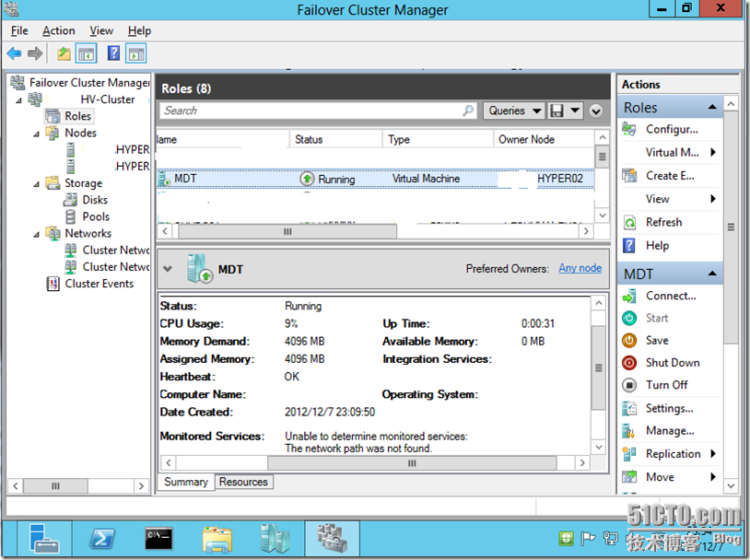This screenshot has height=560, width=750.
Task: Click the Owner Node column header
Action: pyautogui.click(x=544, y=139)
